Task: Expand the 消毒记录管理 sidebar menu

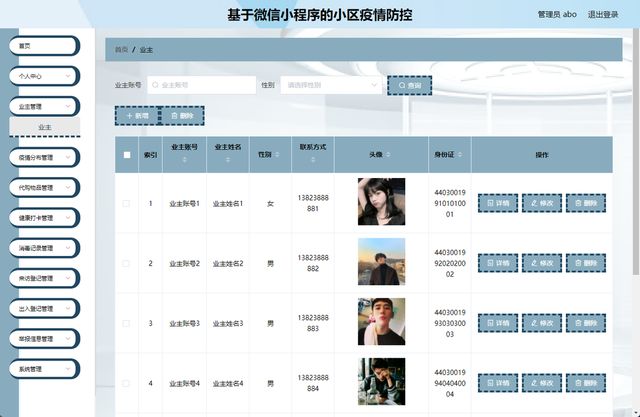Action: (44, 248)
